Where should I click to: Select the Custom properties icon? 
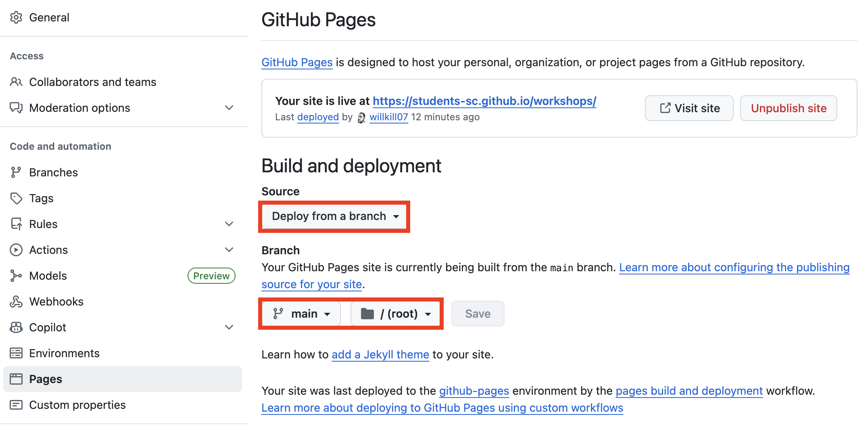tap(16, 404)
